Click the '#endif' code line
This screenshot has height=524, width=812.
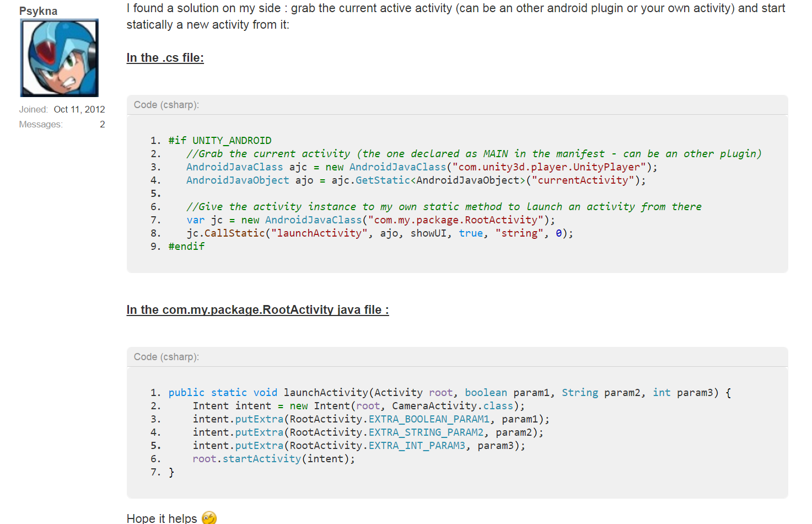click(x=186, y=247)
